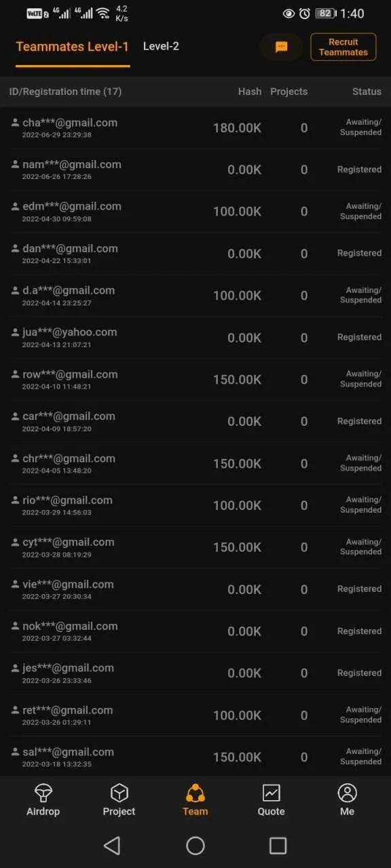391x868 pixels.
Task: Tap the Airdrop parachute icon
Action: coord(43,793)
